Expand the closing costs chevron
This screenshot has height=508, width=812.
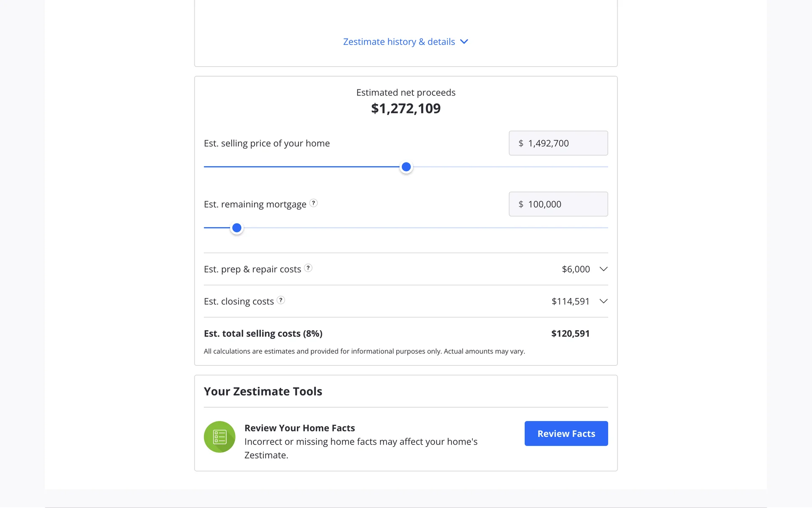coord(604,301)
